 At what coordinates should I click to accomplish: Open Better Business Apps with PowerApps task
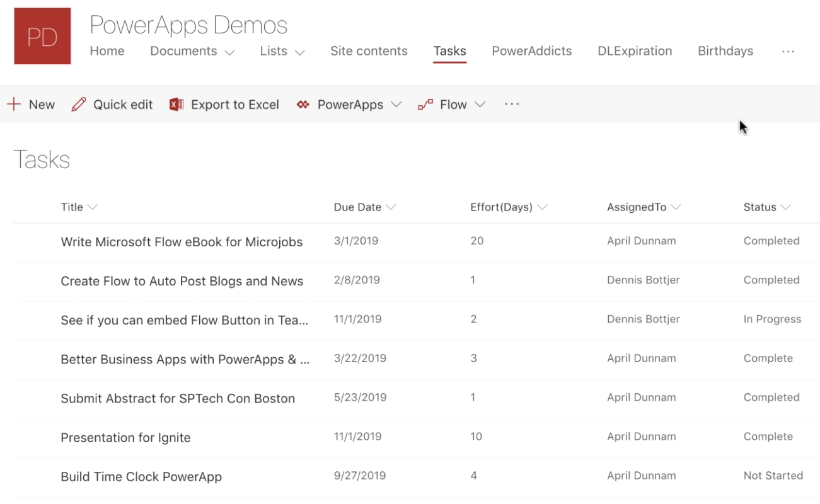[185, 359]
